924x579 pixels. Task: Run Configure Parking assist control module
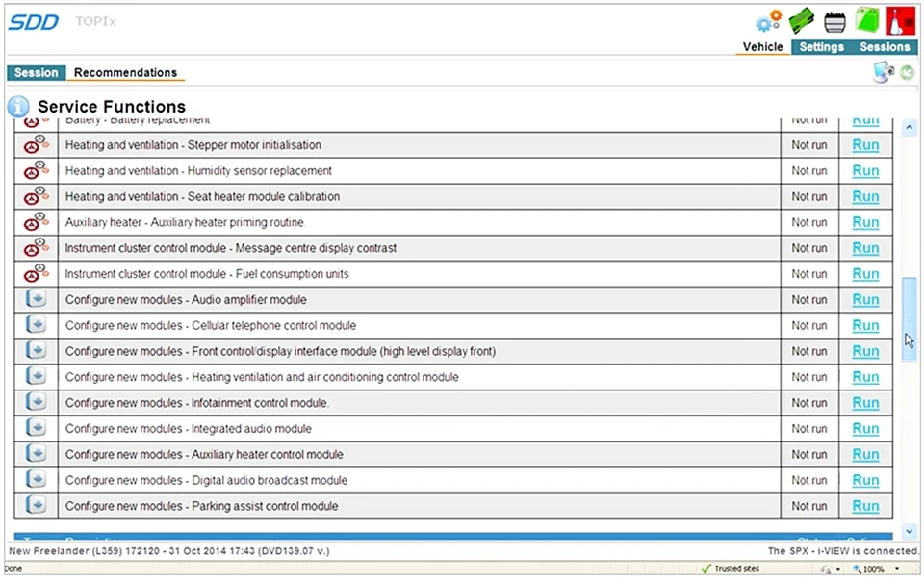click(x=865, y=506)
